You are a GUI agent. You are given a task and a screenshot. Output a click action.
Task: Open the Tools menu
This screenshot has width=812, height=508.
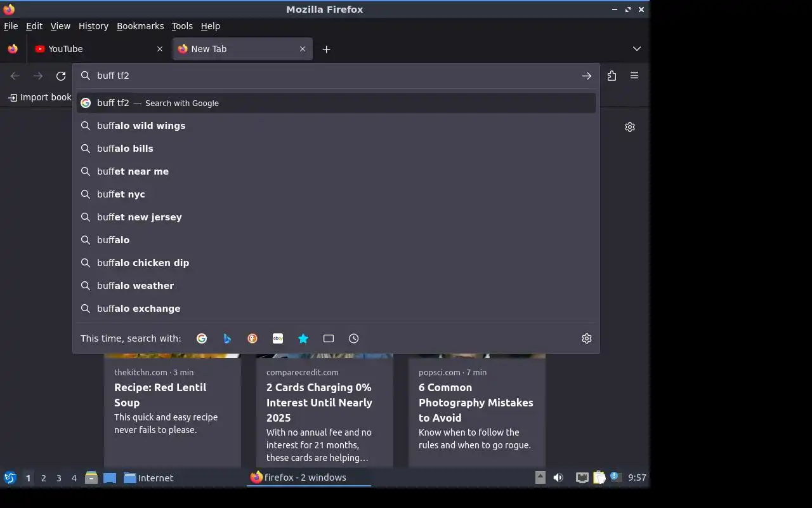click(x=182, y=26)
